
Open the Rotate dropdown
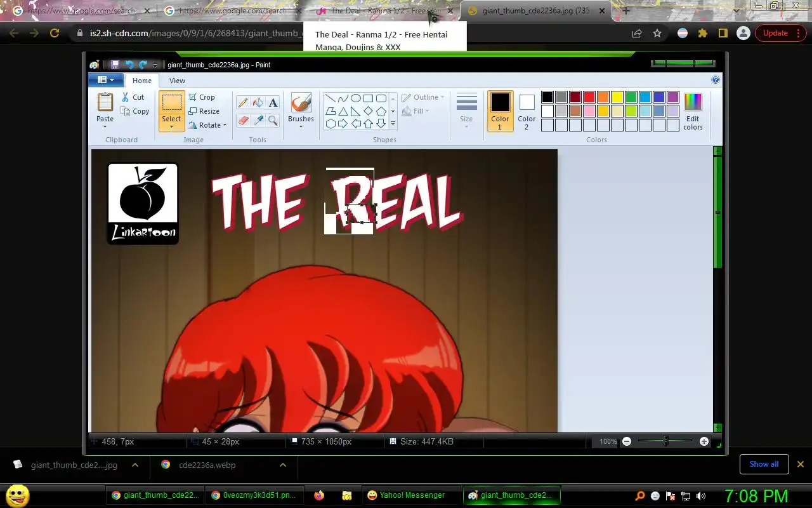tap(207, 125)
